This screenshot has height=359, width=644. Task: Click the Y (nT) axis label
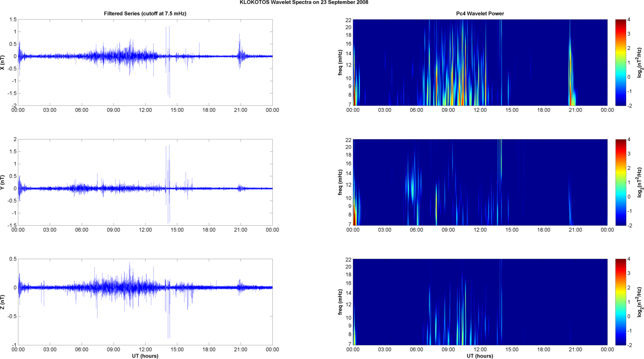pos(3,182)
